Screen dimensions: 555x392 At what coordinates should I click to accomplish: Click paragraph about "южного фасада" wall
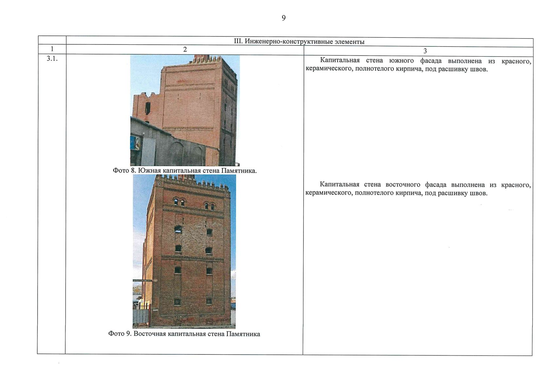418,65
